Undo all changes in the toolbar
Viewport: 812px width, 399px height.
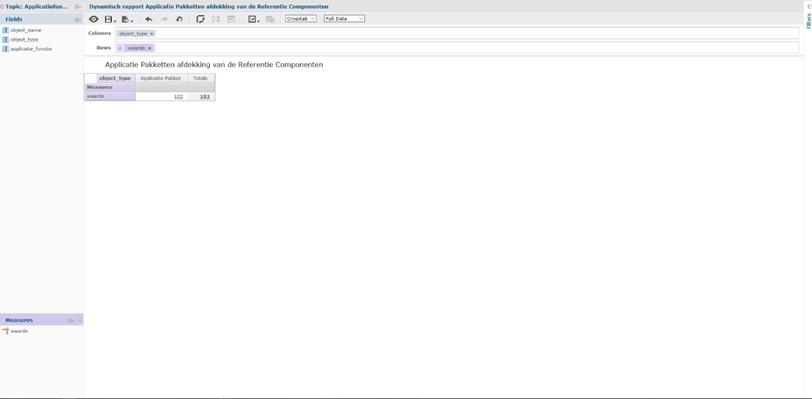(179, 19)
